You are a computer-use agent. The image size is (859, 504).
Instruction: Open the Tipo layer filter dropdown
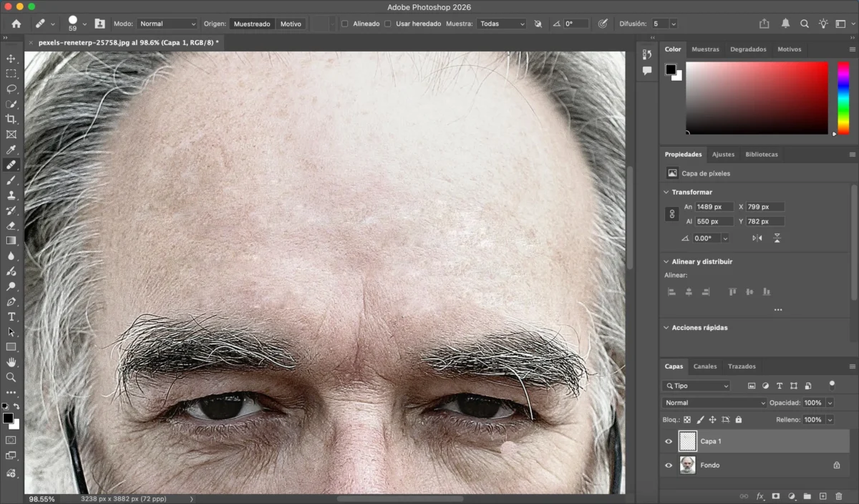(x=697, y=386)
